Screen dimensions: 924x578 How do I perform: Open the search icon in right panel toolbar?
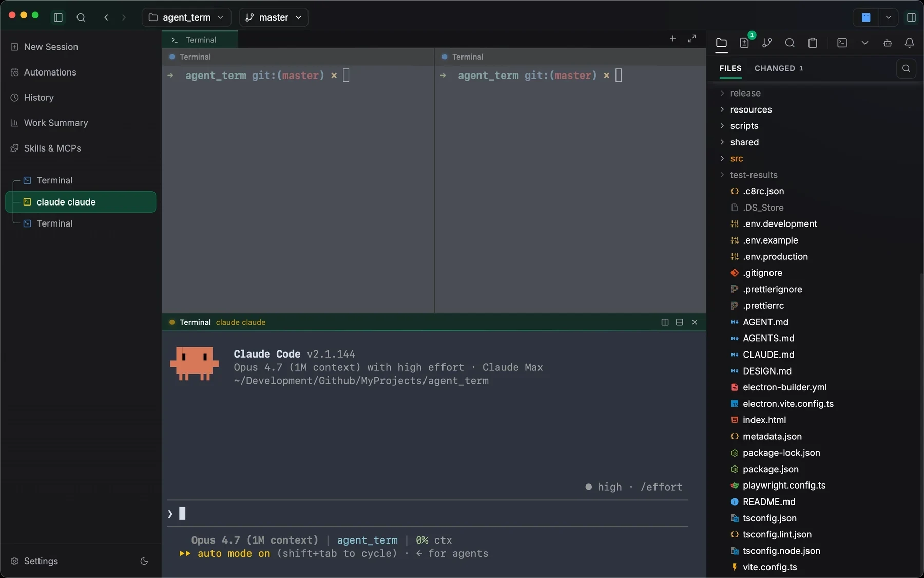790,43
